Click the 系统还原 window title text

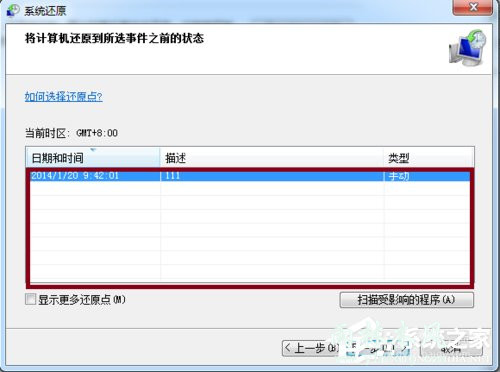(x=45, y=11)
